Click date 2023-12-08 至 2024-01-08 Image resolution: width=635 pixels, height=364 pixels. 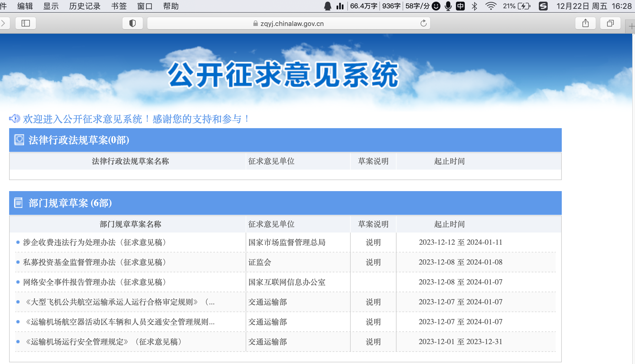(x=460, y=262)
